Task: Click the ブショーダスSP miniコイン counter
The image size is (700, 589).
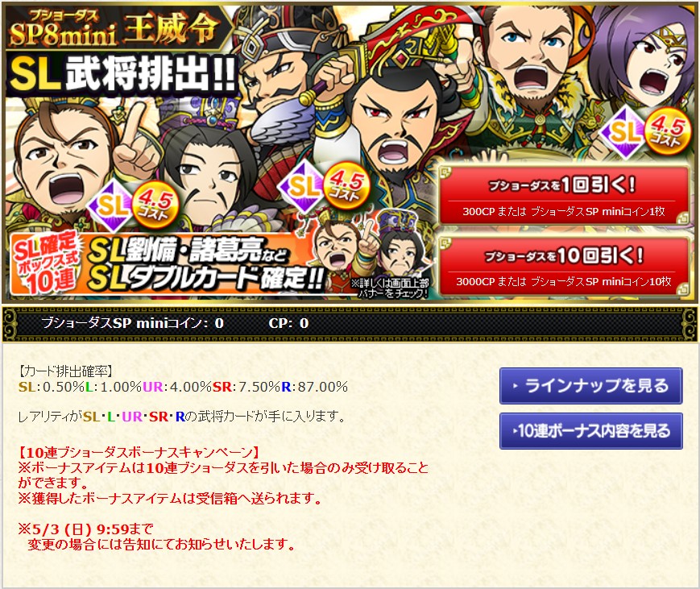Action: 133,323
